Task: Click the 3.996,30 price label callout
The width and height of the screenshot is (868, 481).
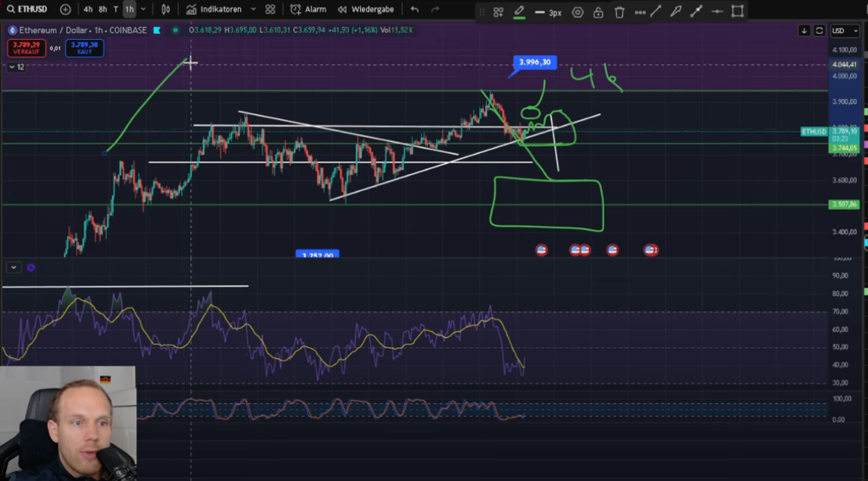Action: (x=534, y=62)
